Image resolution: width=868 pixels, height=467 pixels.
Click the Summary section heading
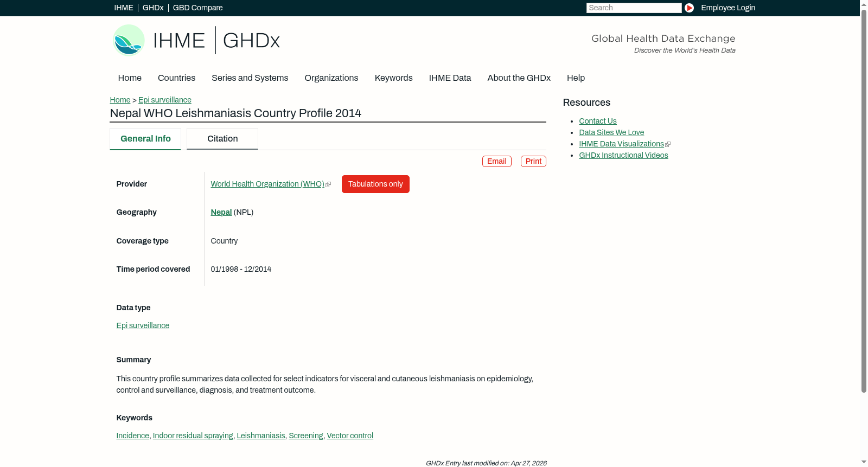coord(133,360)
